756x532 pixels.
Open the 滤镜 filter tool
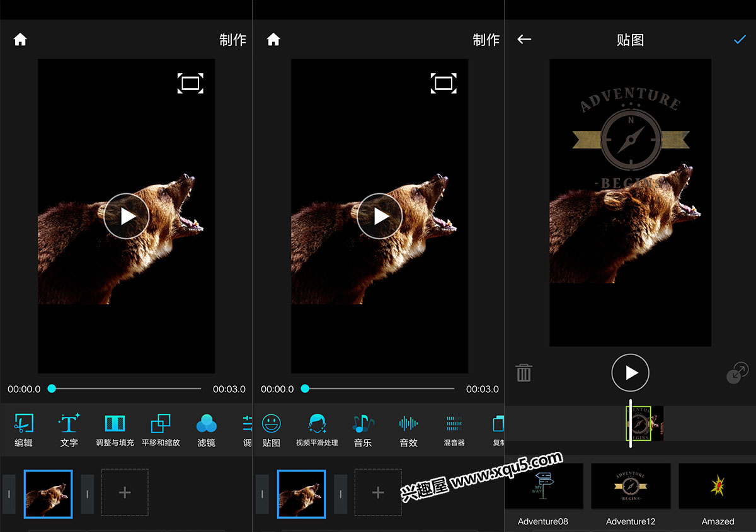206,430
